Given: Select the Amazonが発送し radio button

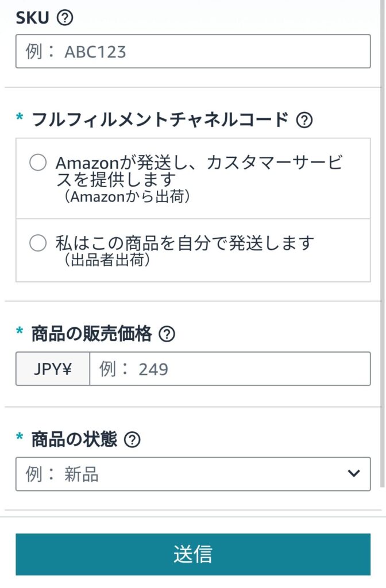Looking at the screenshot, I should 38,163.
